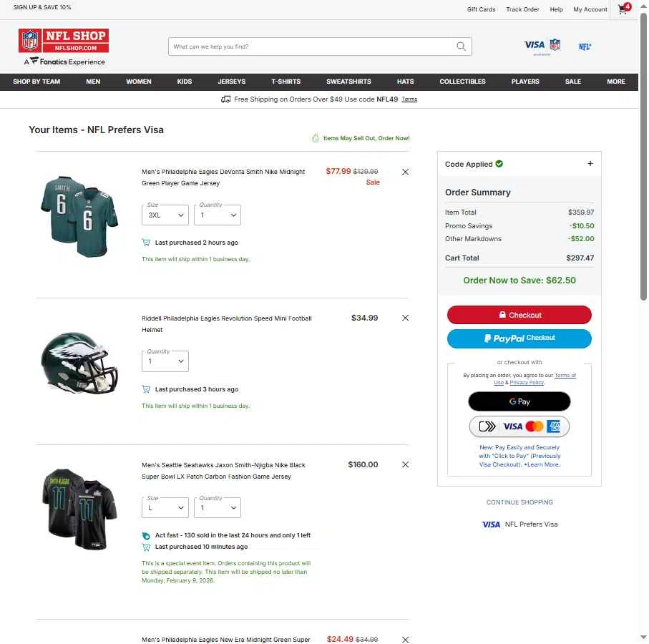Open the Gift Cards link
This screenshot has height=644, width=649.
pos(481,9)
